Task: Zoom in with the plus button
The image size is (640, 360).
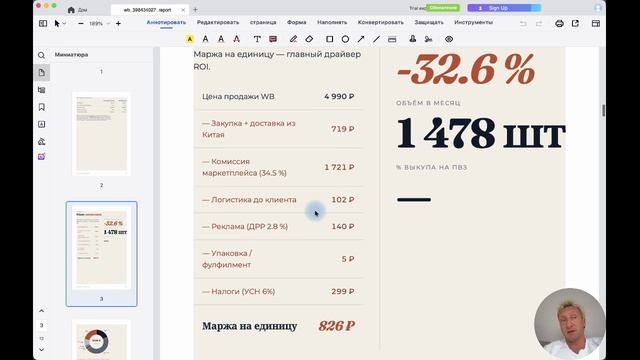Action: [118, 24]
